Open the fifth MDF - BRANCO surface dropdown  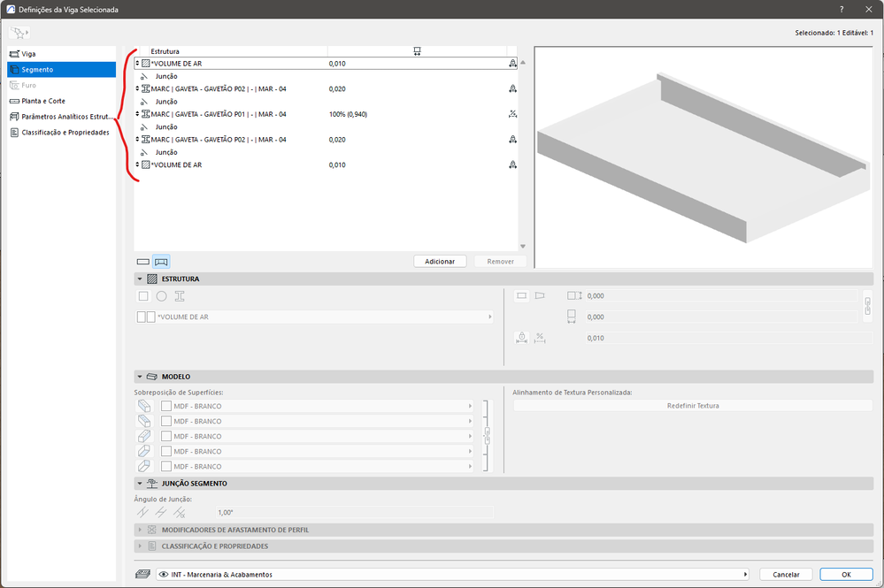point(316,467)
